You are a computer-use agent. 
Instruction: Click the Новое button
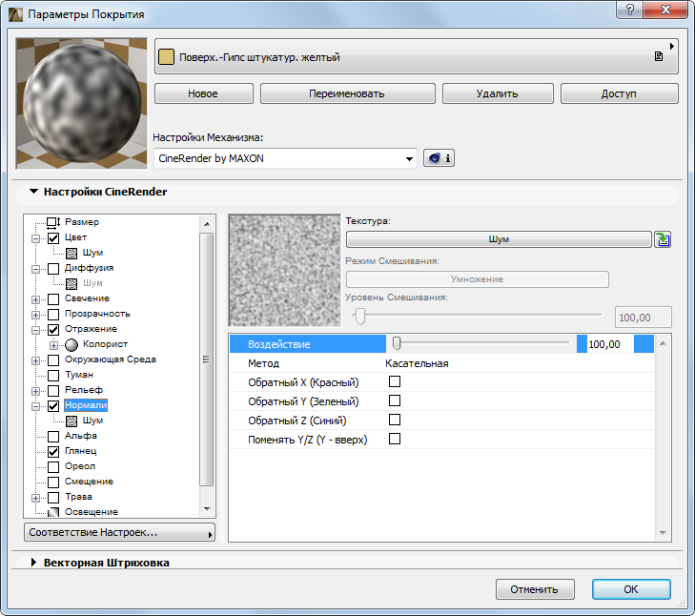click(203, 93)
